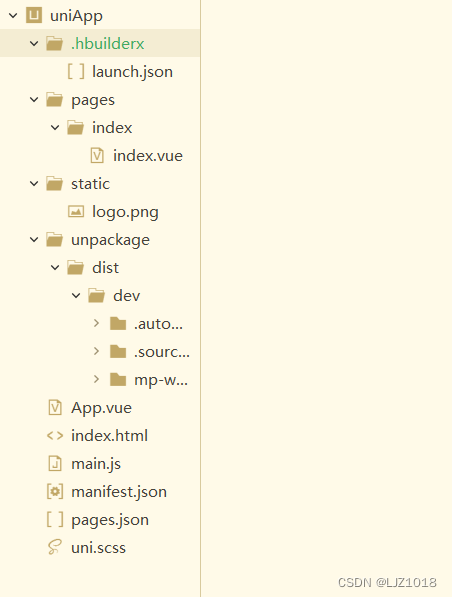The image size is (452, 597).
Task: Click the unpackage folder icon
Action: coord(54,240)
